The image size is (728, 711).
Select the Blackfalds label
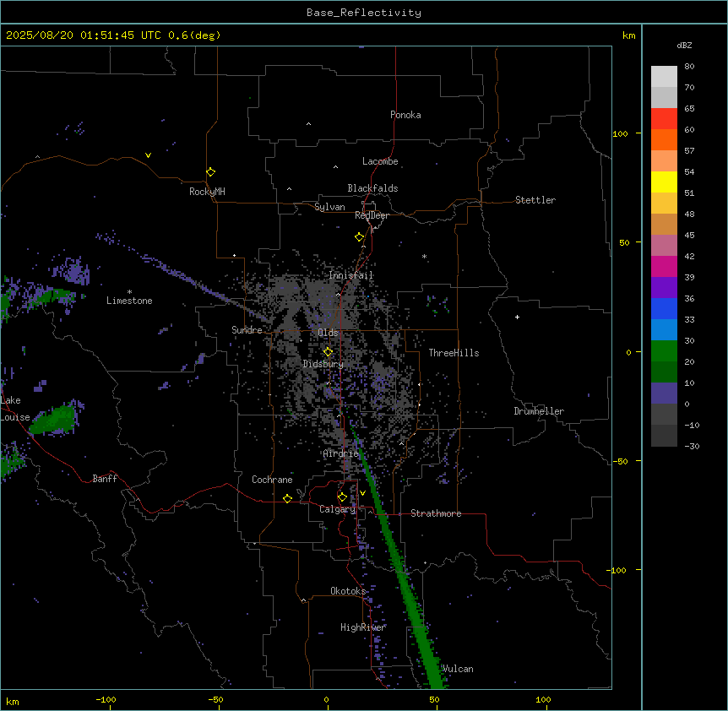tap(372, 188)
